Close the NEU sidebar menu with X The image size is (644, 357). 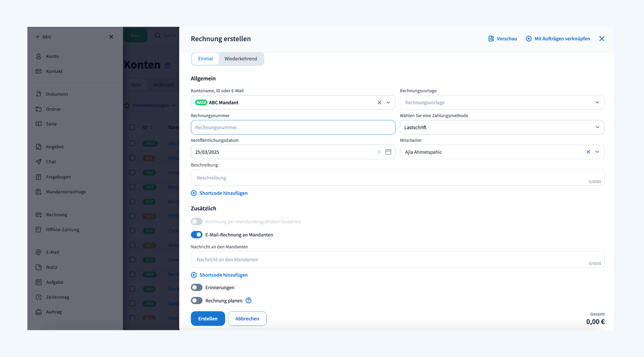coord(111,37)
